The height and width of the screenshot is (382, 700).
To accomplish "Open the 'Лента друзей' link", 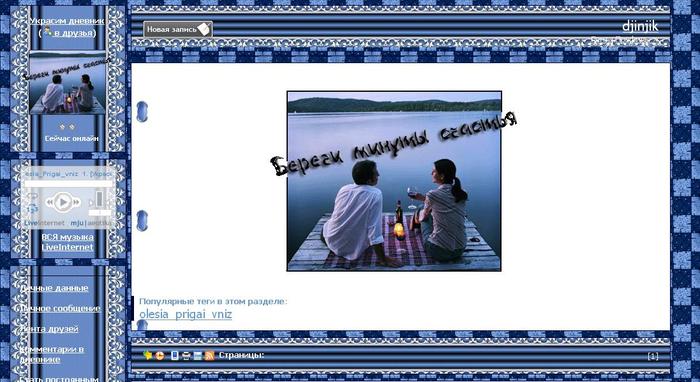I will (49, 329).
